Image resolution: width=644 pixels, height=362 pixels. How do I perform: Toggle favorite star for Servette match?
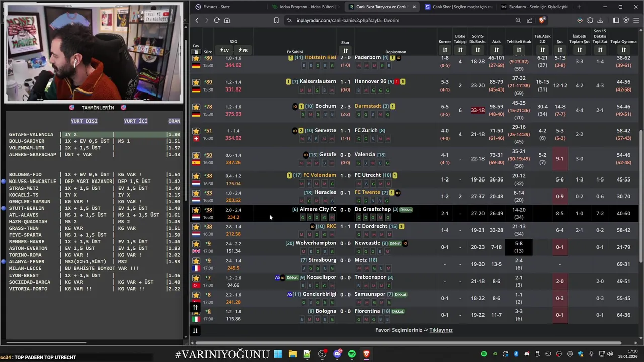pyautogui.click(x=196, y=131)
